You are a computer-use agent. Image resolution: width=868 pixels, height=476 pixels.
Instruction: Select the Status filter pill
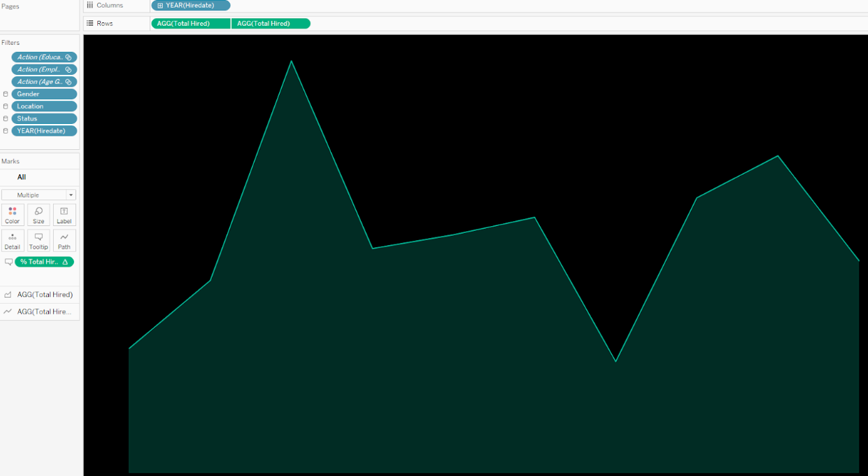[44, 119]
